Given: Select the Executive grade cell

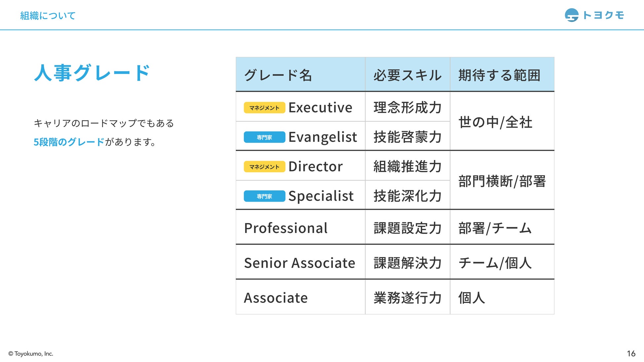Looking at the screenshot, I should pos(320,108).
